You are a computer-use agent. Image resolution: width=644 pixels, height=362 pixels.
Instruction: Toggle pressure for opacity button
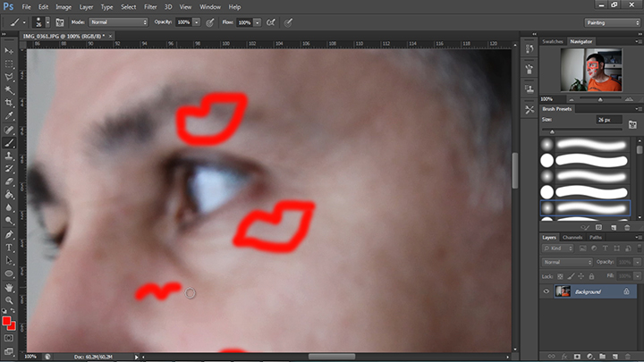[209, 21]
